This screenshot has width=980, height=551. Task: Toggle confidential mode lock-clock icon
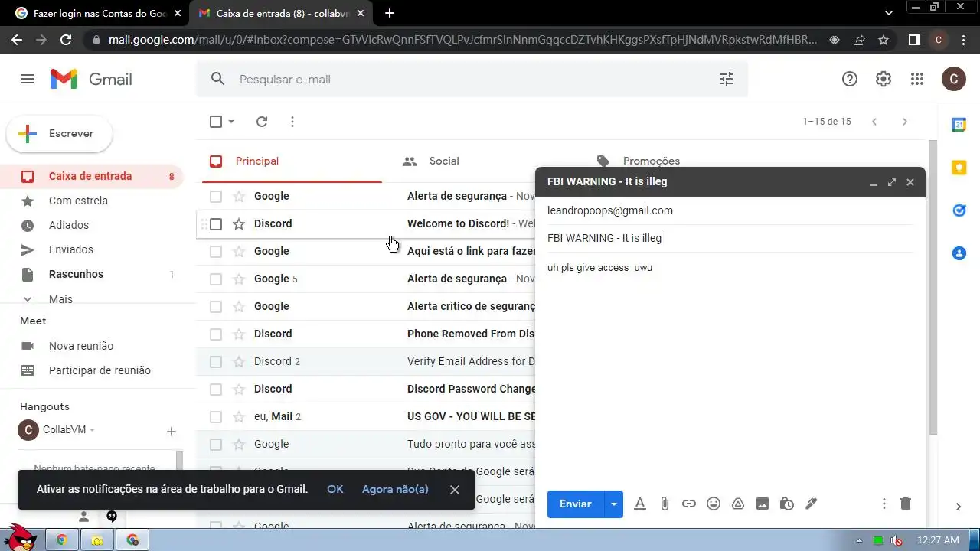pyautogui.click(x=787, y=504)
